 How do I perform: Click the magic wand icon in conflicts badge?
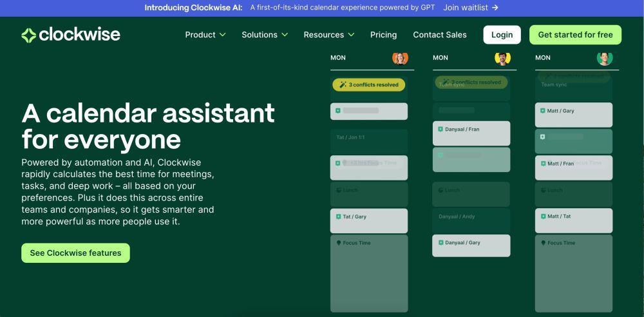pos(343,84)
